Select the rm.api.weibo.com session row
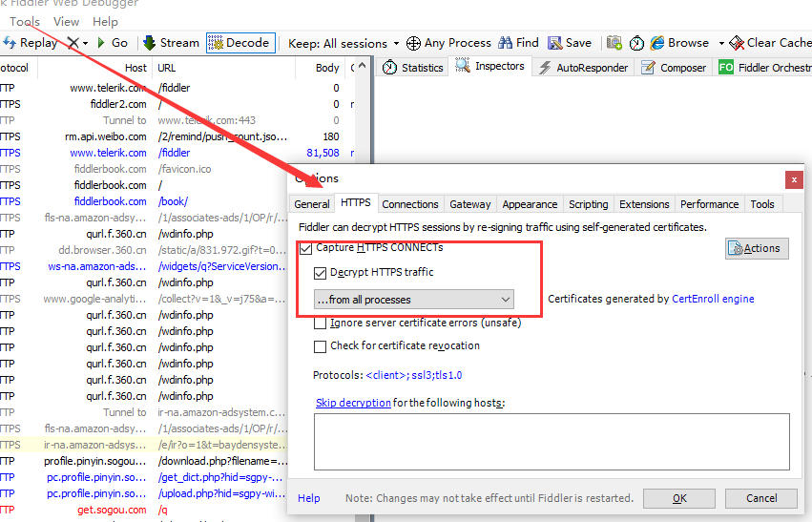812x522 pixels. 177,136
